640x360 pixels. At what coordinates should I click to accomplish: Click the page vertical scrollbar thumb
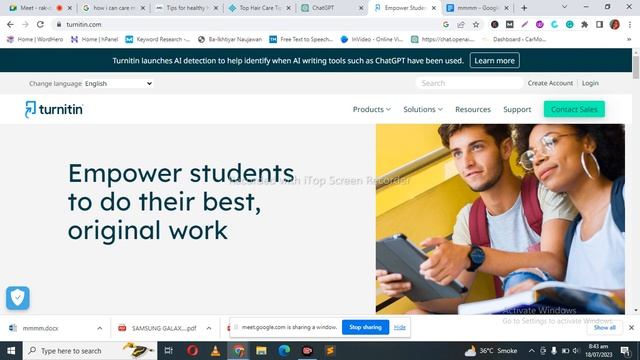636,67
